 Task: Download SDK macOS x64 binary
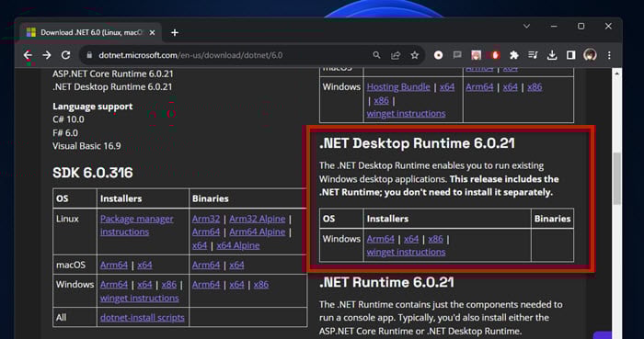(236, 266)
